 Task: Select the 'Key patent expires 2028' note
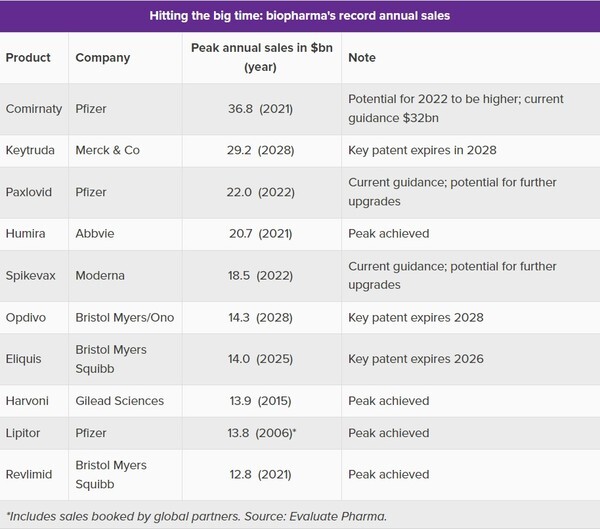click(x=416, y=317)
